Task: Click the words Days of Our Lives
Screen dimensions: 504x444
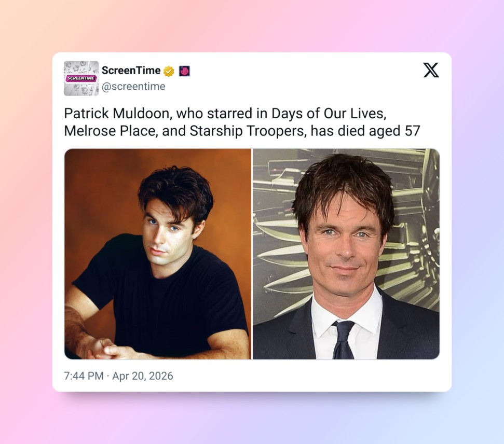Action: [328, 114]
